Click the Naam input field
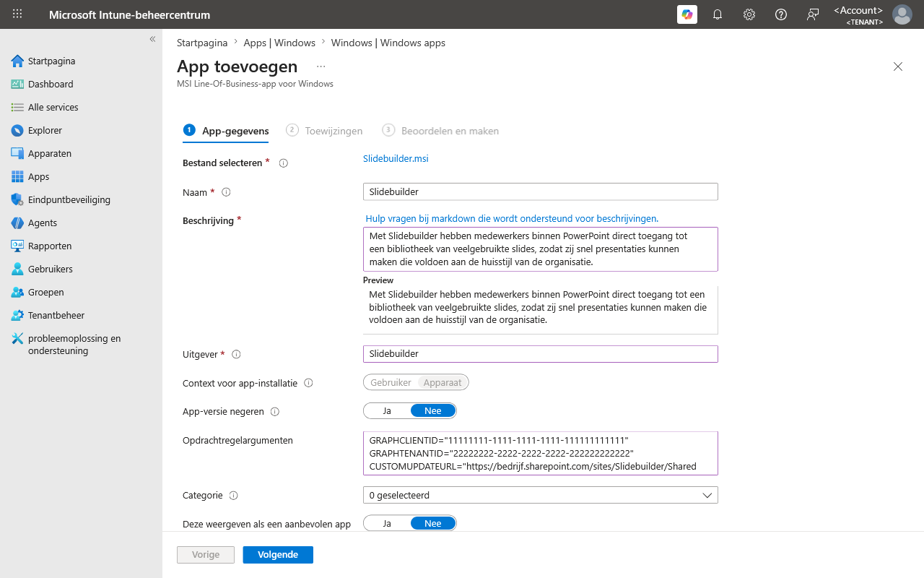This screenshot has width=924, height=578. (541, 191)
